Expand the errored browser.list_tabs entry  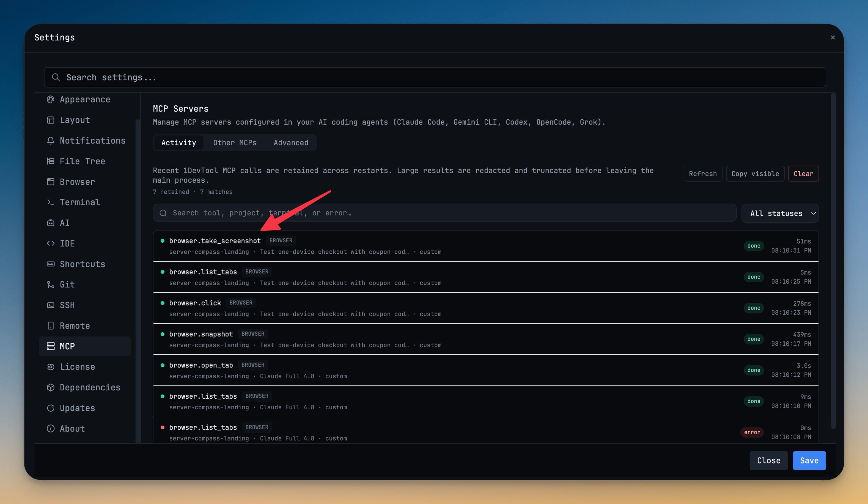click(486, 431)
